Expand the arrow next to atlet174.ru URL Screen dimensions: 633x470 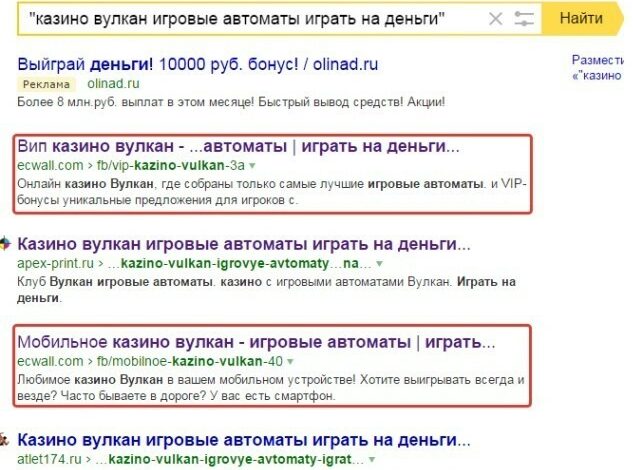pyautogui.click(x=371, y=460)
